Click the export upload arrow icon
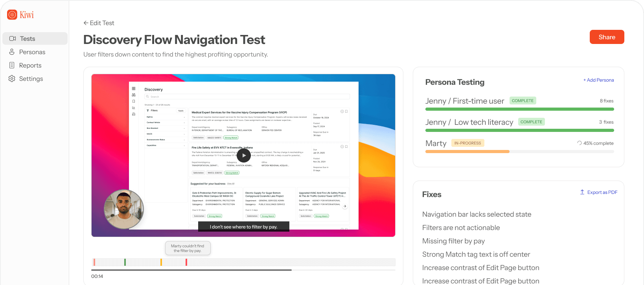The height and width of the screenshot is (285, 644). (582, 192)
